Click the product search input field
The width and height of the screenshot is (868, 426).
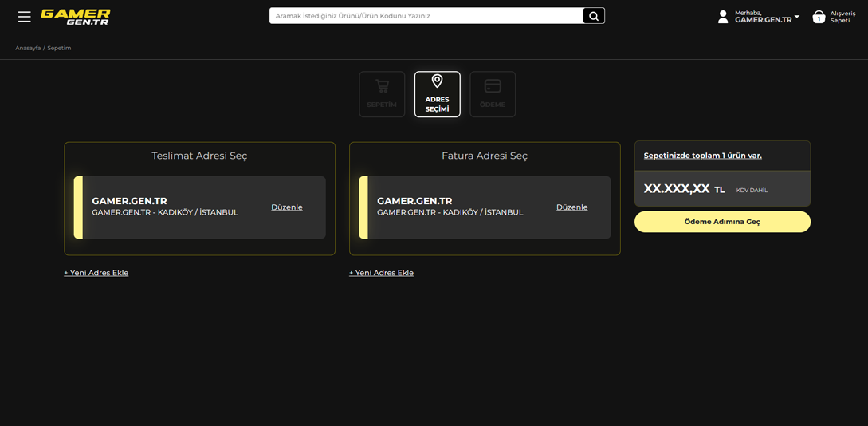[x=426, y=16]
